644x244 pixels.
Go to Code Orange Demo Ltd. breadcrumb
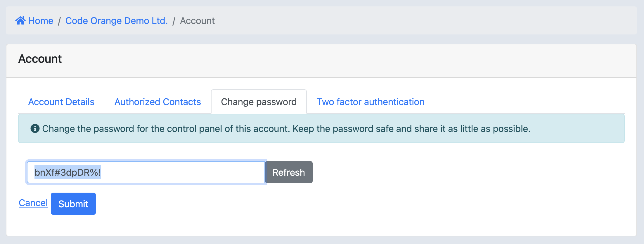click(116, 21)
